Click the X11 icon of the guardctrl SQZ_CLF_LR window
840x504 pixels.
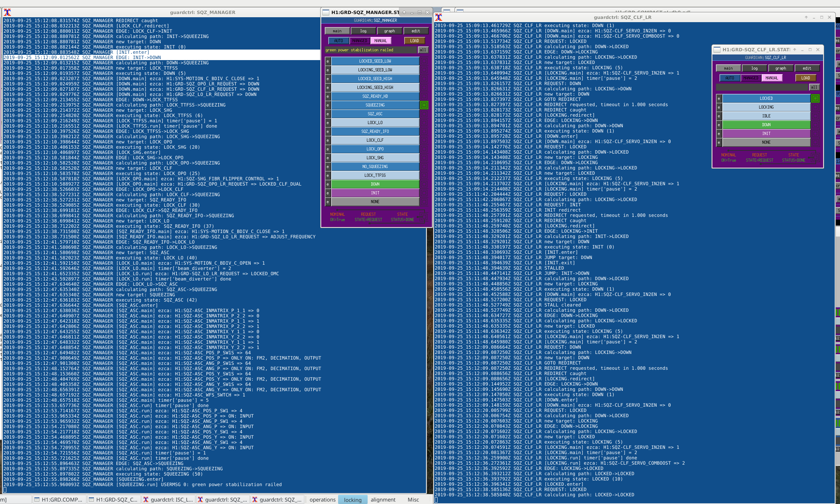click(x=439, y=17)
